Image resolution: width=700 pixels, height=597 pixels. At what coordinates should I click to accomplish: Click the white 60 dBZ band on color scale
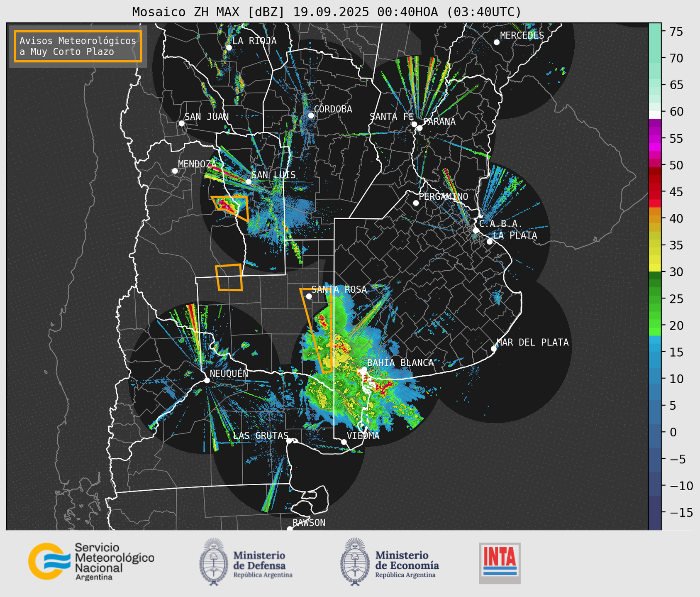pyautogui.click(x=655, y=115)
